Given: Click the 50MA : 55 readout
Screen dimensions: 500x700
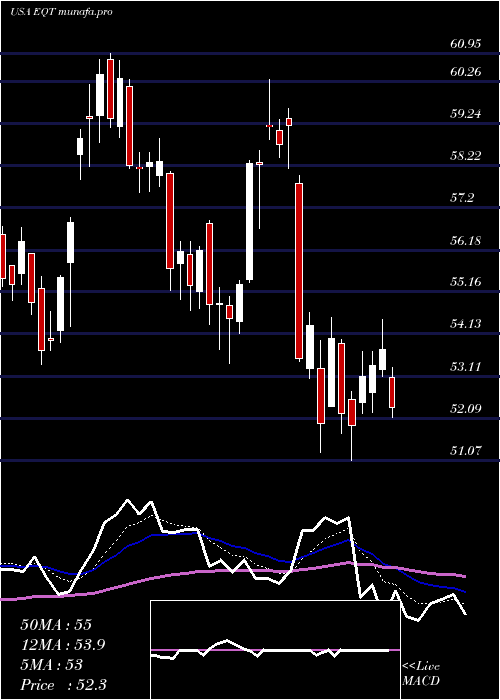Looking at the screenshot, I should [56, 625].
